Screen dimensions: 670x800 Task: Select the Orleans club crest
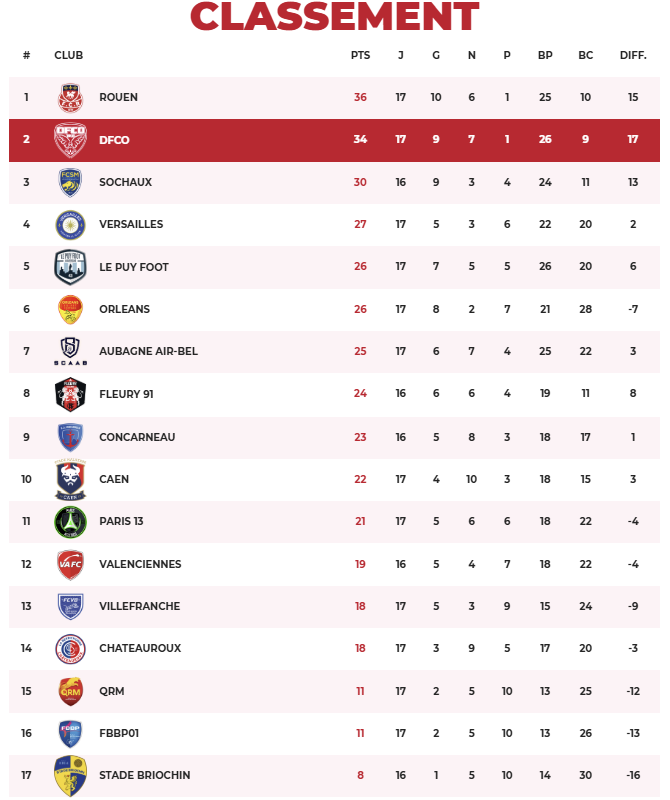[x=71, y=309]
